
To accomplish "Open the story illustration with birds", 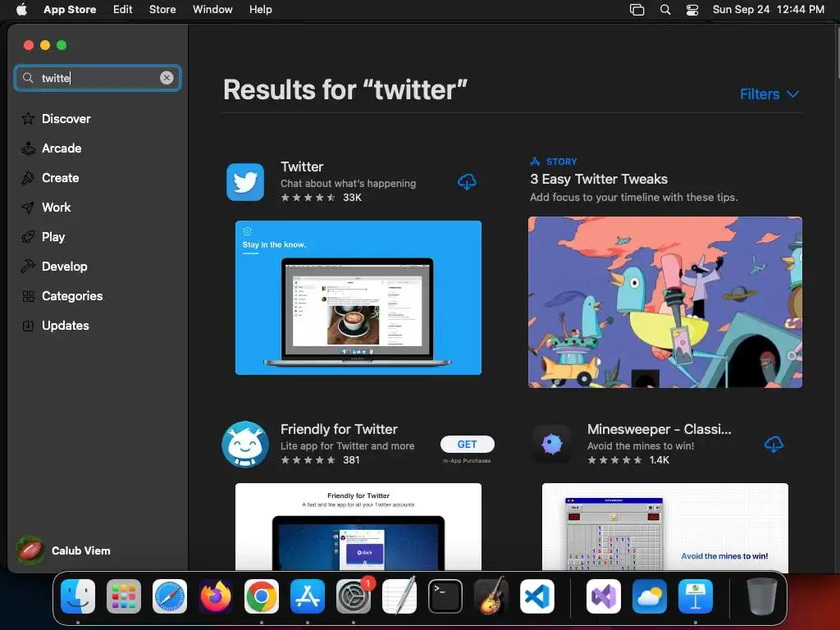I will 664,302.
